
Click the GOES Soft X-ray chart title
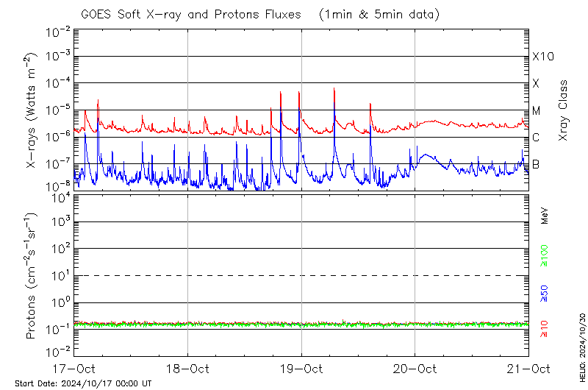pos(191,14)
